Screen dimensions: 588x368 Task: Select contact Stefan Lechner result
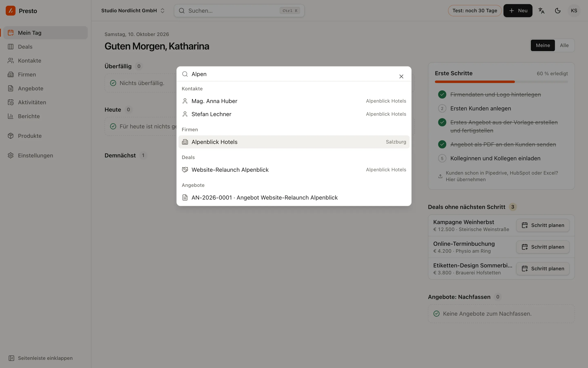294,114
